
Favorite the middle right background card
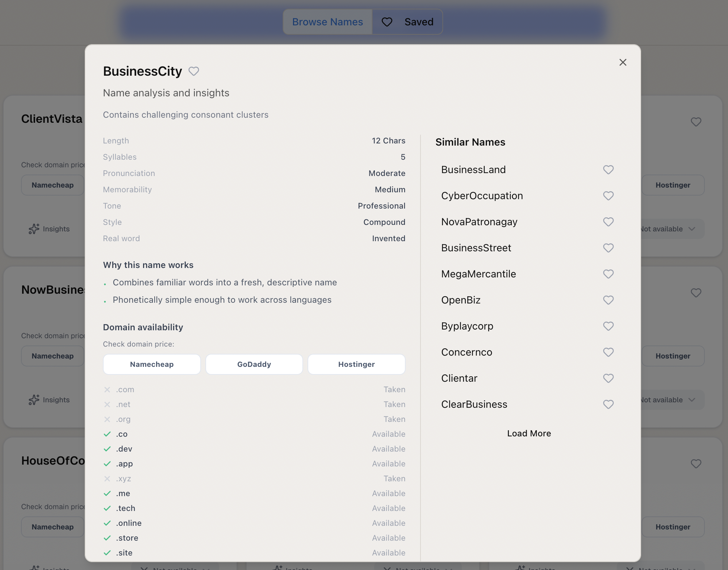click(x=696, y=293)
